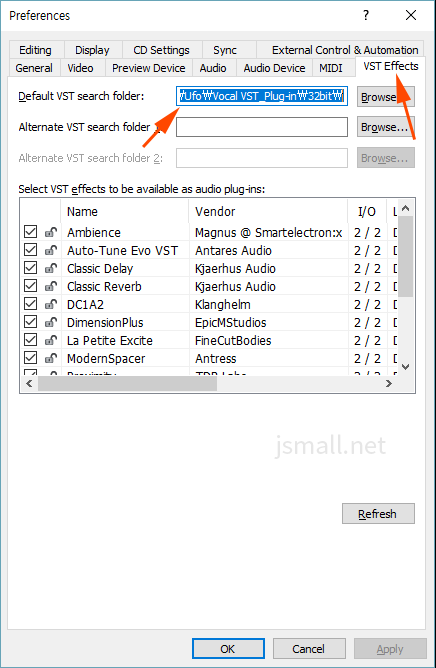Click the EpicMStudios vendor cell
The width and height of the screenshot is (436, 668).
pos(231,322)
